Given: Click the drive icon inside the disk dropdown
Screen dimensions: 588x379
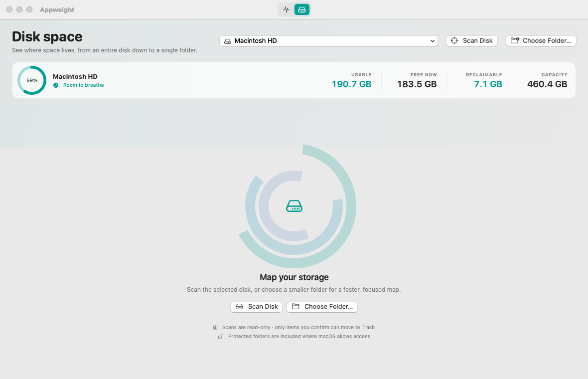Looking at the screenshot, I should click(228, 41).
